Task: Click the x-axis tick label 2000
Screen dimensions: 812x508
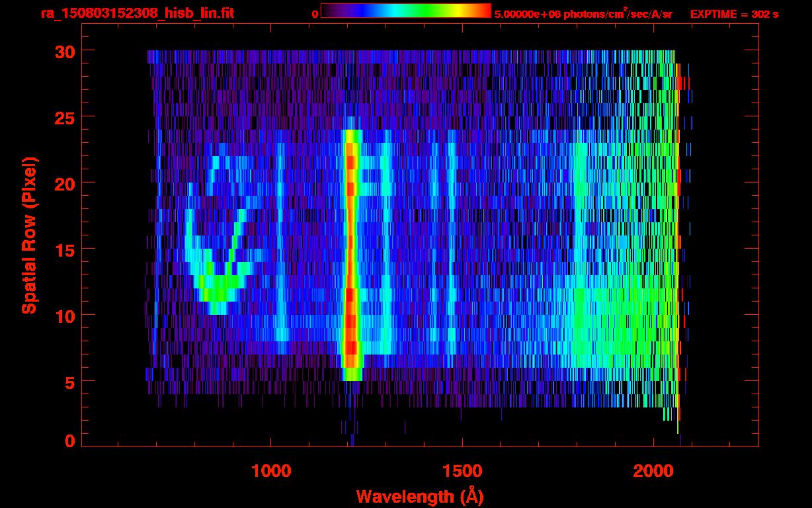Action: [x=653, y=470]
